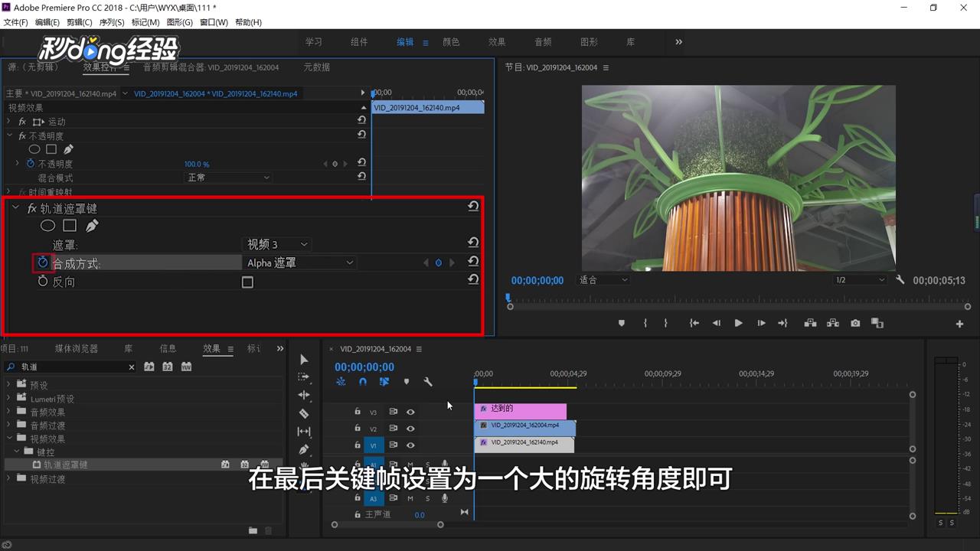Select the Selection arrow tool
Screen dimensions: 980x551
tap(304, 359)
